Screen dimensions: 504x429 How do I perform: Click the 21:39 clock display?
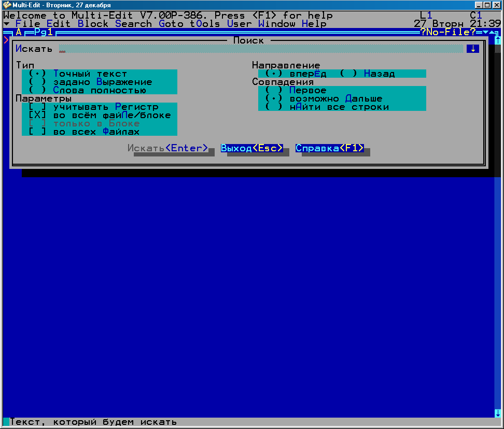point(485,24)
